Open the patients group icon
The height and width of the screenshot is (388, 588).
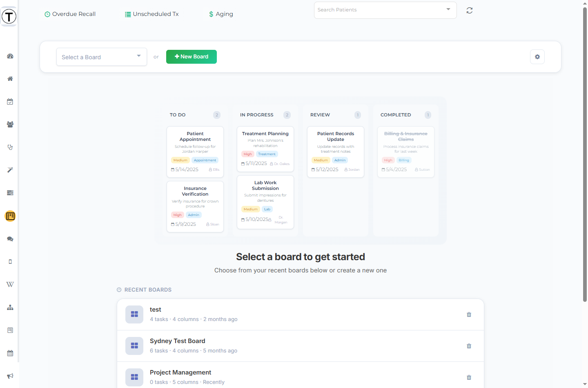pos(10,125)
